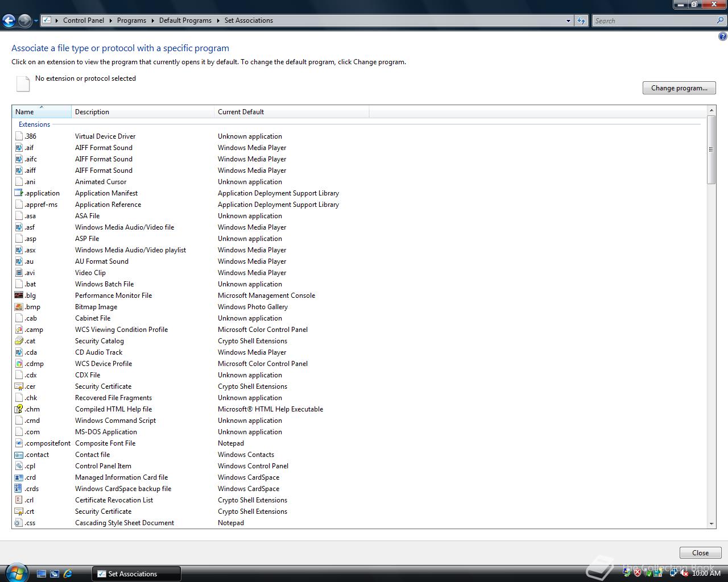Go to Programs breadcrumb
The height and width of the screenshot is (582, 728).
coord(131,20)
